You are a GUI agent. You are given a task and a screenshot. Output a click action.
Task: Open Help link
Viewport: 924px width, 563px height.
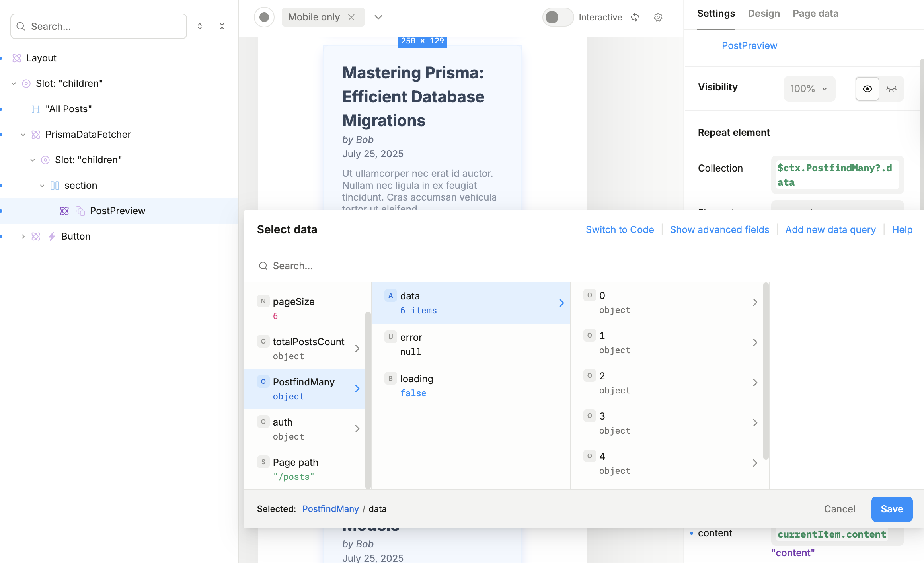[902, 230]
